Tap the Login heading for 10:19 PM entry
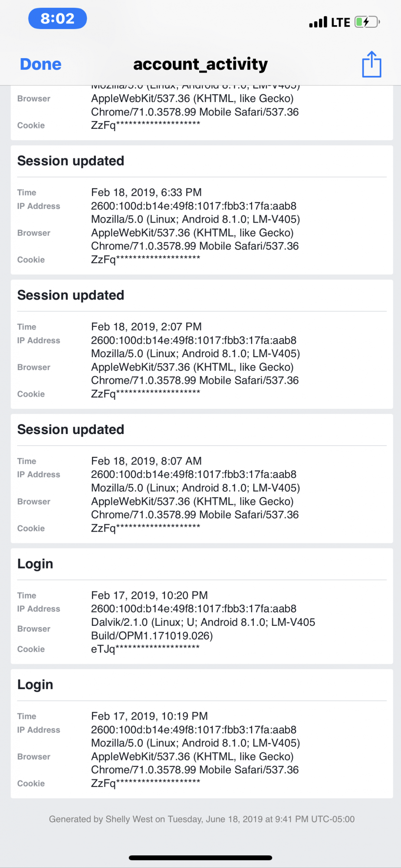 [35, 684]
